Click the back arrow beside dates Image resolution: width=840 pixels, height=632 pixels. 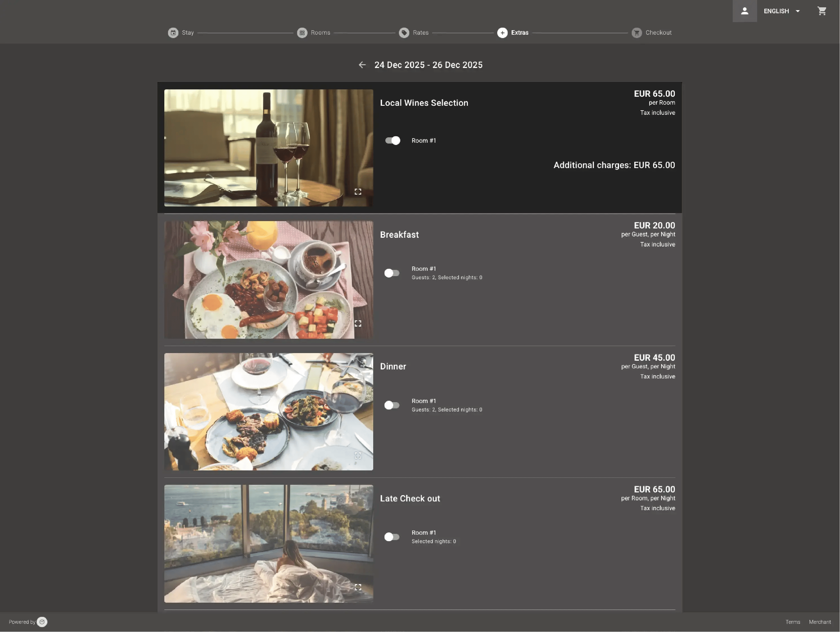362,65
